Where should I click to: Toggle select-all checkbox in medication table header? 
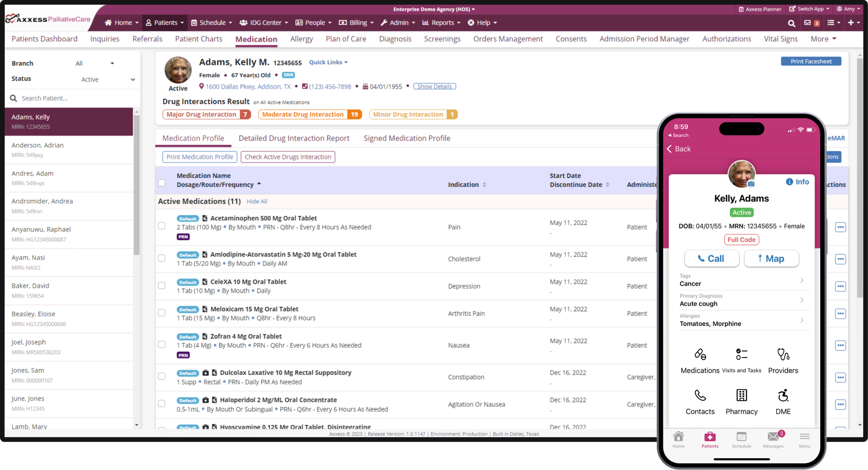[x=161, y=183]
